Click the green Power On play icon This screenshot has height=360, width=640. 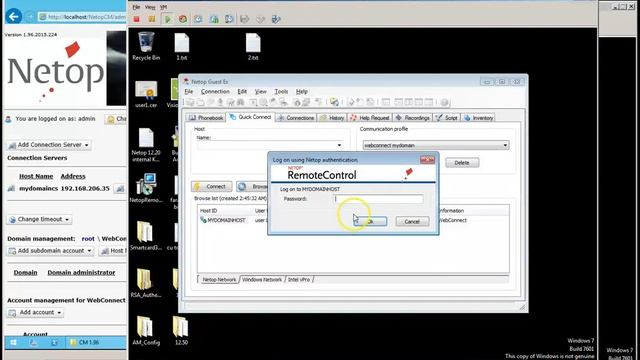(x=167, y=19)
